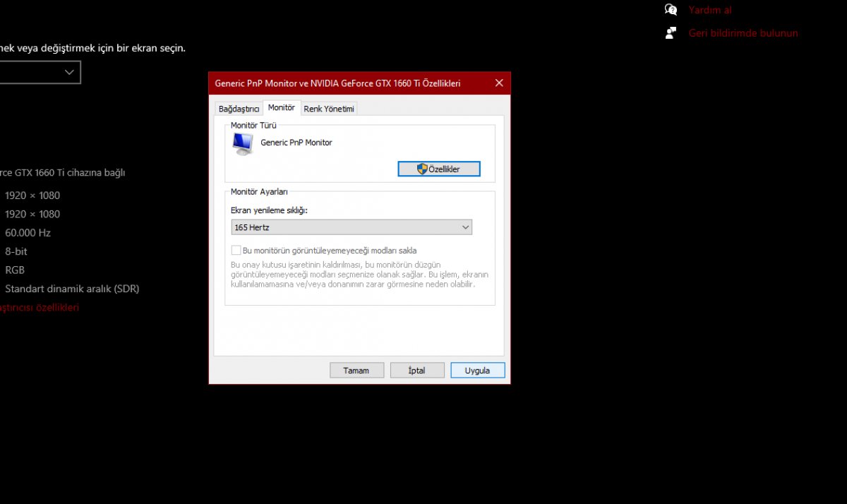Select the Monitör tab
Screen dimensions: 847x504
click(x=282, y=107)
